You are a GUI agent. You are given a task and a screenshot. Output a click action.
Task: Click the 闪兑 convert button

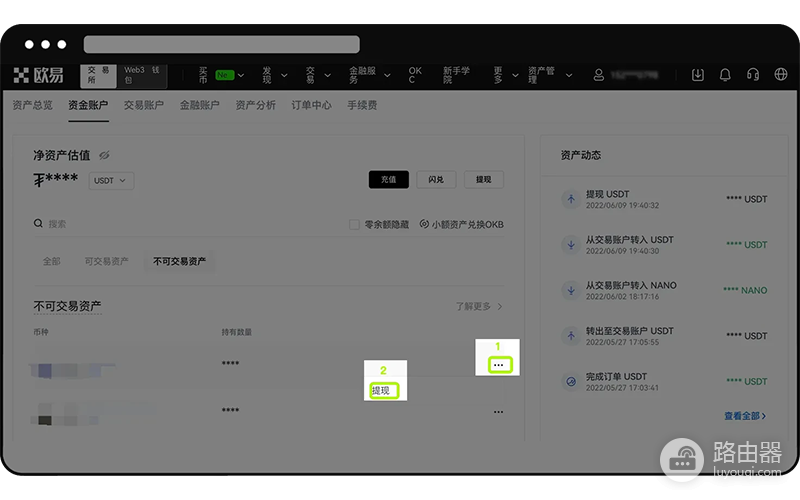pyautogui.click(x=436, y=180)
